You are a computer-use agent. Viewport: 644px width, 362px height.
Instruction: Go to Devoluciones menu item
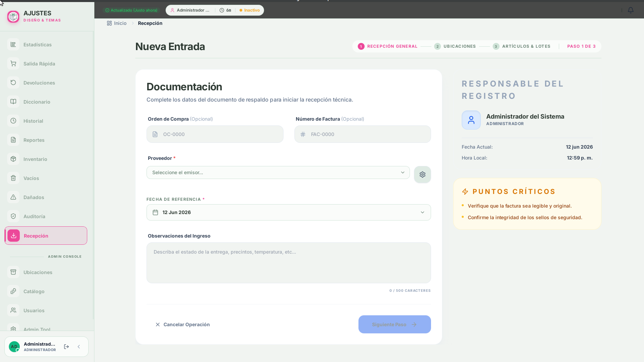[46, 83]
